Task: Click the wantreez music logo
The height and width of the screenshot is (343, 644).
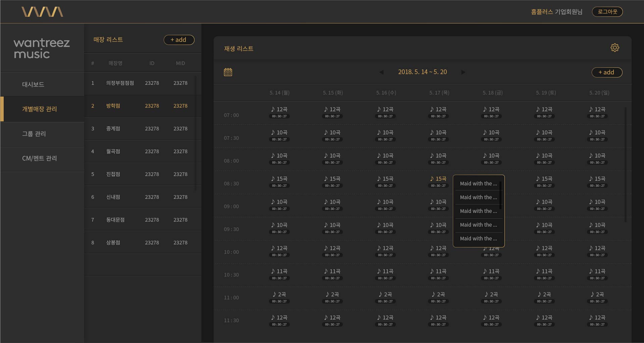Action: 42,48
